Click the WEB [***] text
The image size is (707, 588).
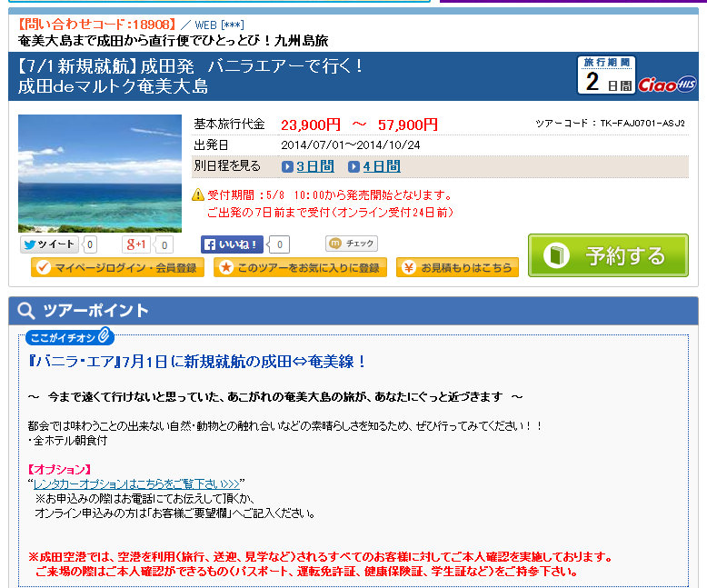[219, 25]
